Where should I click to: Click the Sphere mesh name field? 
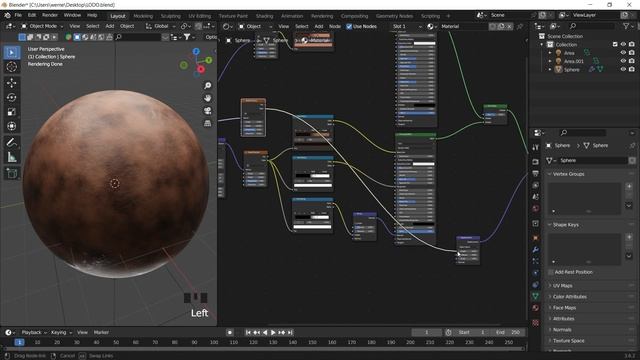591,160
